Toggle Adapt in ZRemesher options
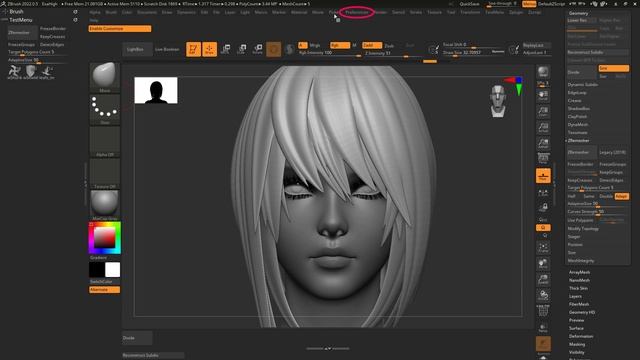 coord(622,196)
